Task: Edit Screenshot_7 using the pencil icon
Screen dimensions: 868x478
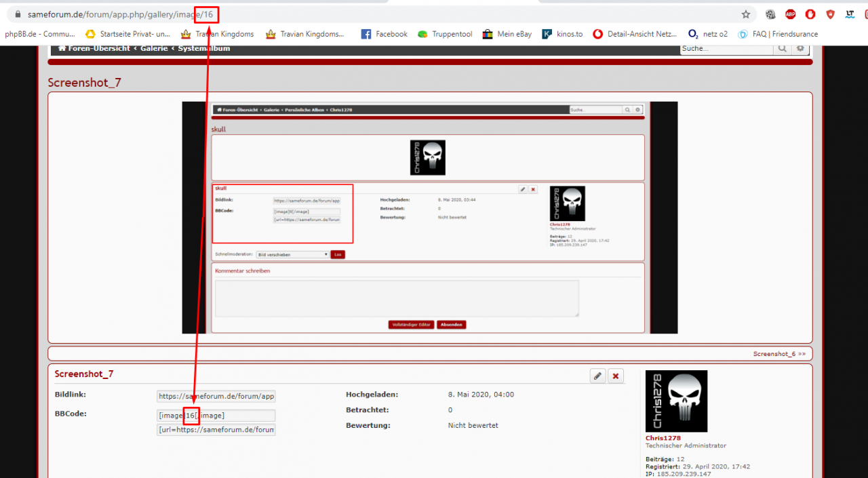Action: 597,376
